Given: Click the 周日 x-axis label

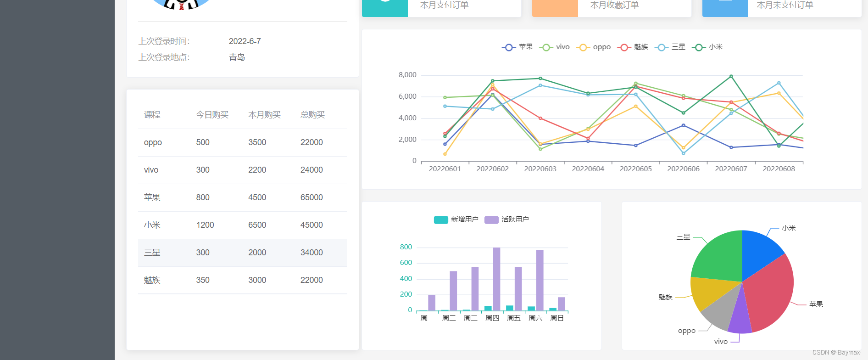Looking at the screenshot, I should tap(557, 318).
